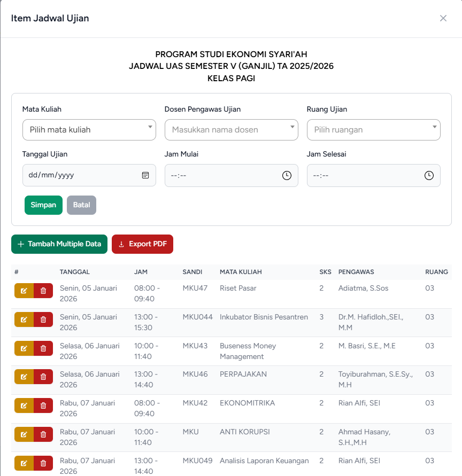Edit the PERPAJAKAN exam row
This screenshot has height=476, width=462.
24,377
